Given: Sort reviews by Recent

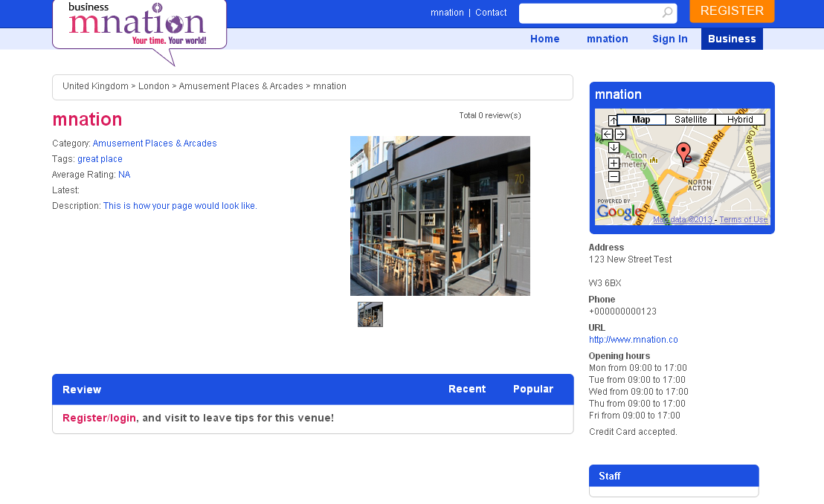Looking at the screenshot, I should [x=466, y=390].
